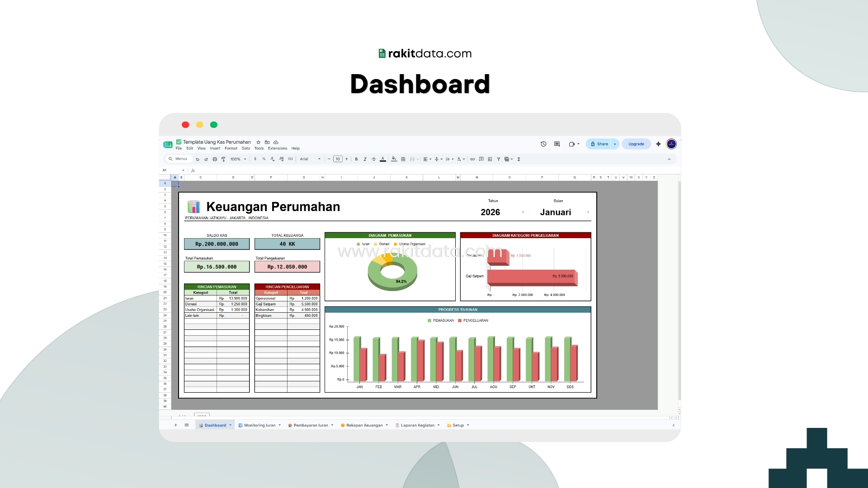Insert a chart from the toolbar

click(490, 159)
